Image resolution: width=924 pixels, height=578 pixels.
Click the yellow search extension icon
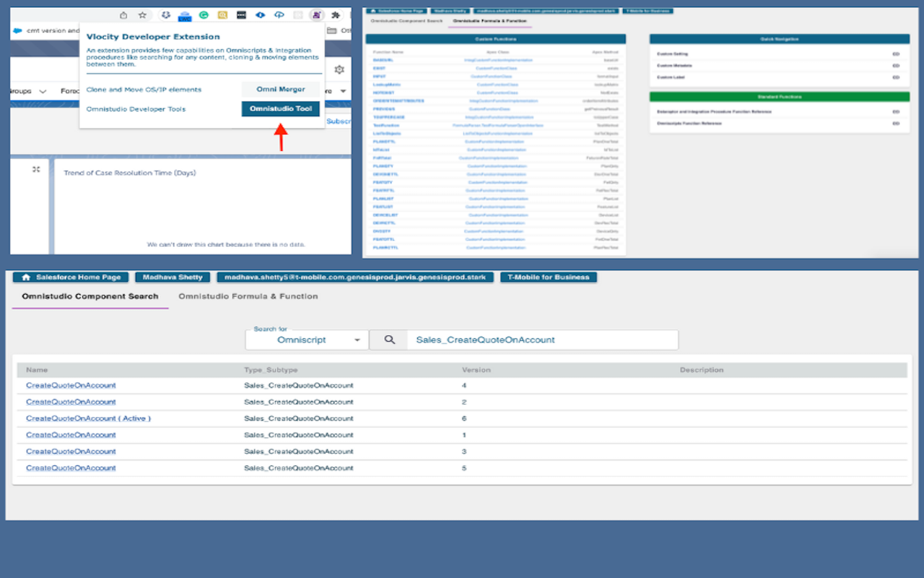tap(222, 14)
